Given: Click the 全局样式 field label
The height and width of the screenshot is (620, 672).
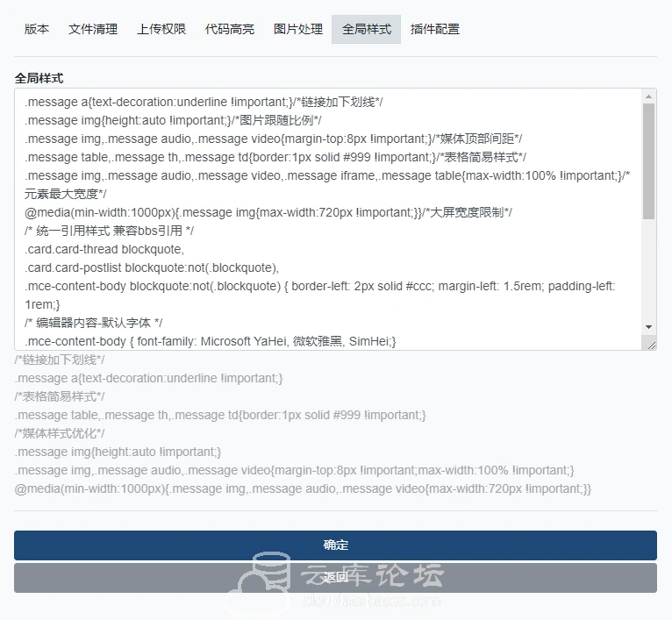Looking at the screenshot, I should tap(39, 78).
